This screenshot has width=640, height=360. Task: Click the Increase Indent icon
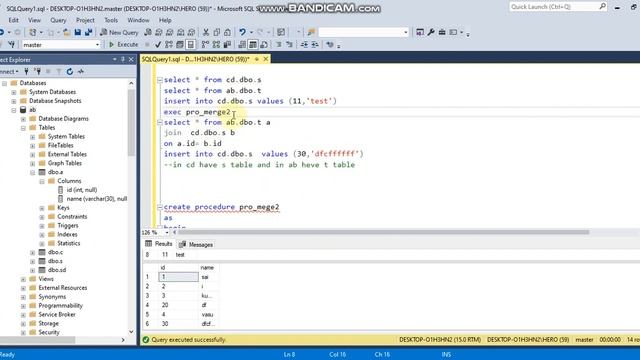315,44
